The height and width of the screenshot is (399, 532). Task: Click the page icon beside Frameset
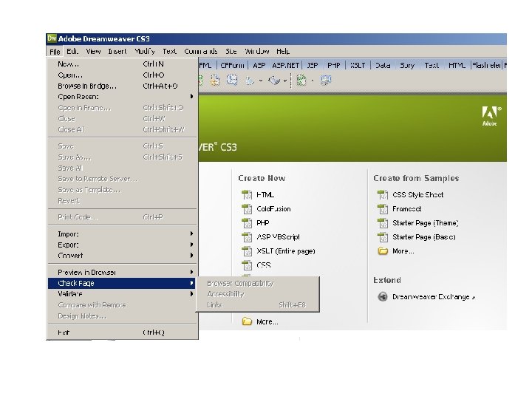(383, 209)
